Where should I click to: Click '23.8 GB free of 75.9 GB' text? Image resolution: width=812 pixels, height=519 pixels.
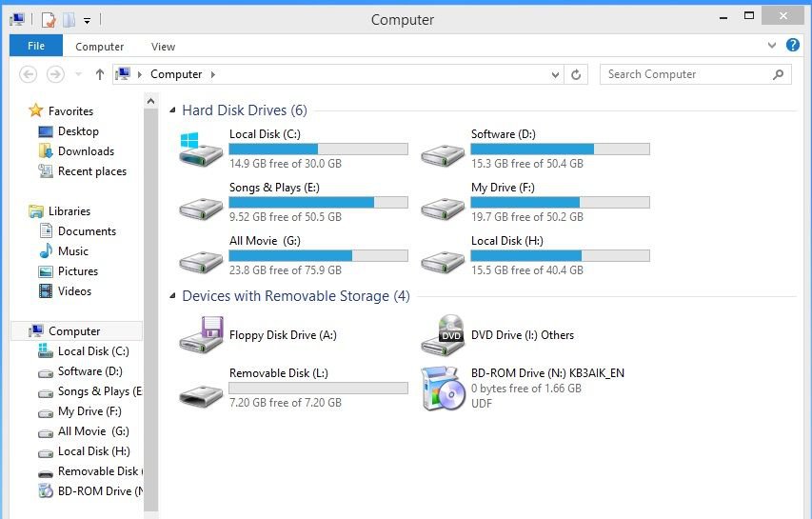286,270
